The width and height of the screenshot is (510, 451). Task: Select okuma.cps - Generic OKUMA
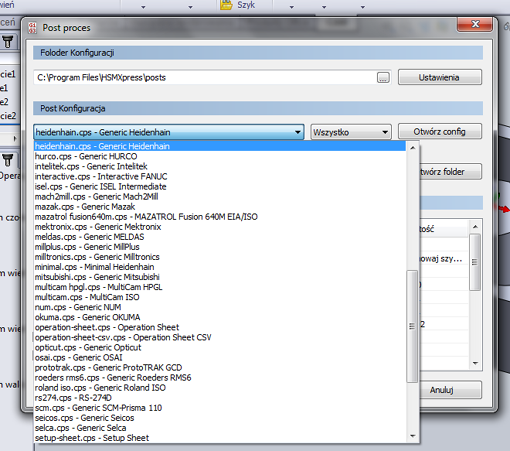coord(220,317)
